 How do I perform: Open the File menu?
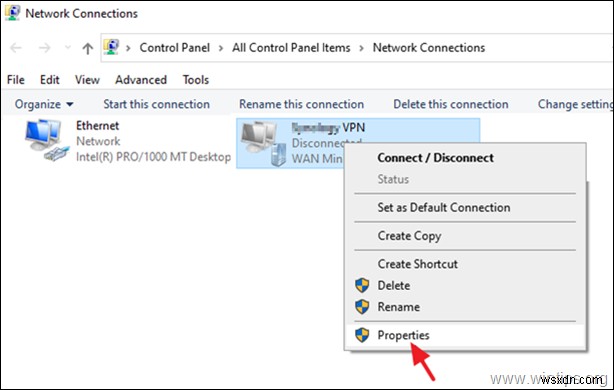[16, 80]
